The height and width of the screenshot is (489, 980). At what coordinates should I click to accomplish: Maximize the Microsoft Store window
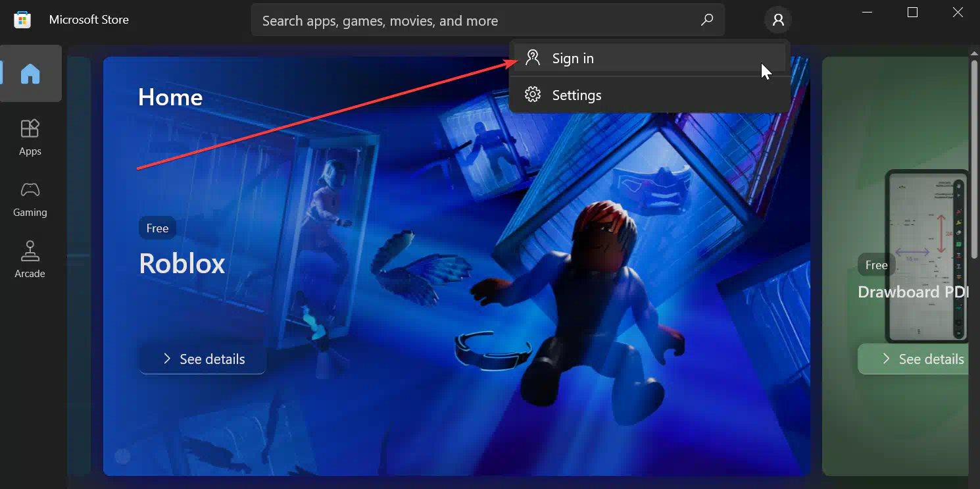(x=912, y=13)
